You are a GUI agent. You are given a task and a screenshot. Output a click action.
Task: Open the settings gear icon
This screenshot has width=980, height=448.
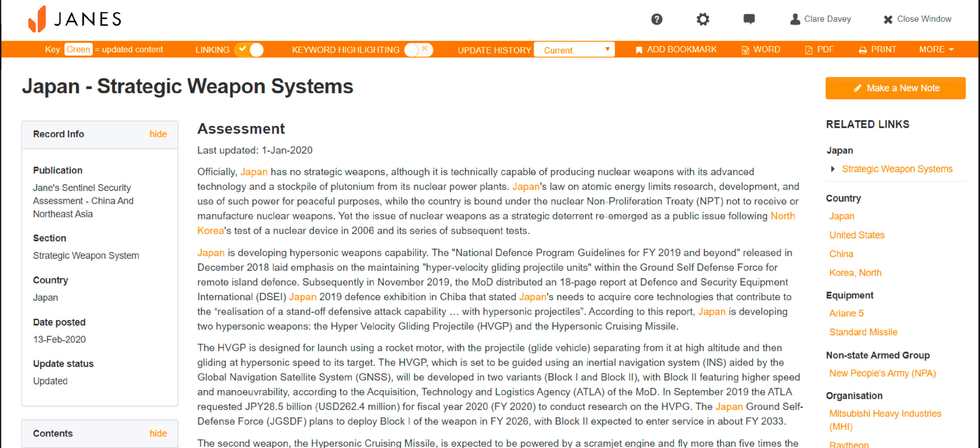[703, 19]
